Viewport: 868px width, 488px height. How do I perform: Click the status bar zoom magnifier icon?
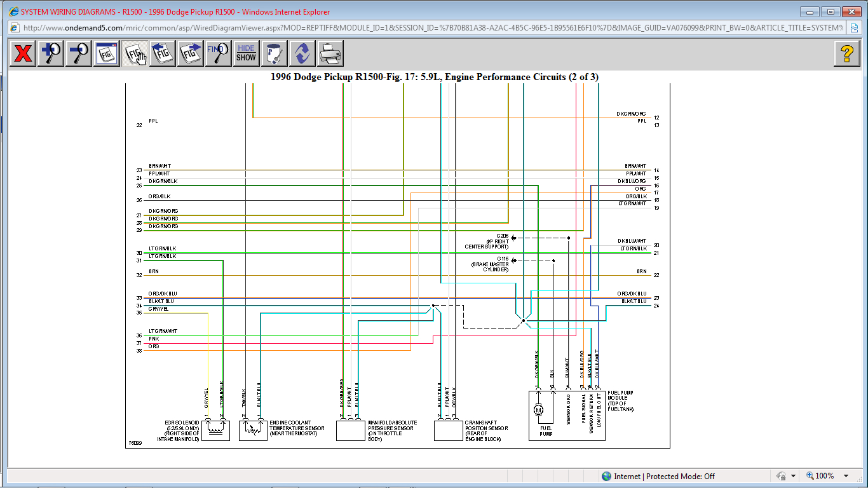[811, 476]
